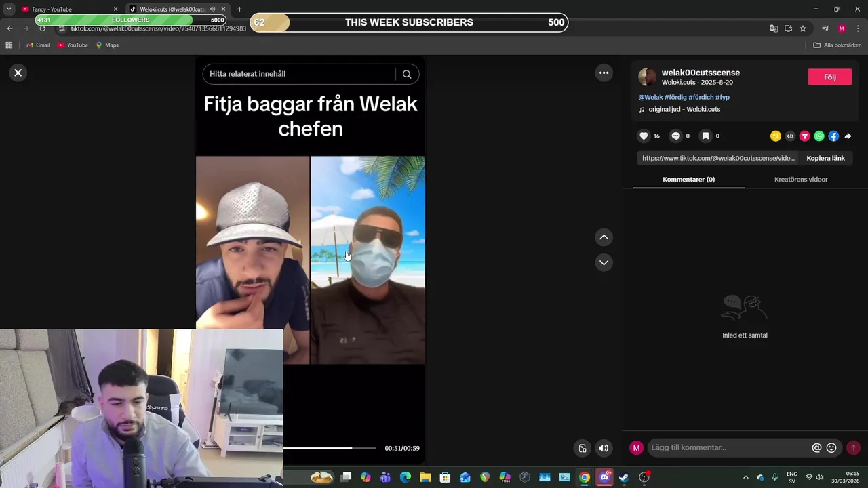Insert a mention with @ icon
Image resolution: width=868 pixels, height=488 pixels.
pyautogui.click(x=816, y=447)
